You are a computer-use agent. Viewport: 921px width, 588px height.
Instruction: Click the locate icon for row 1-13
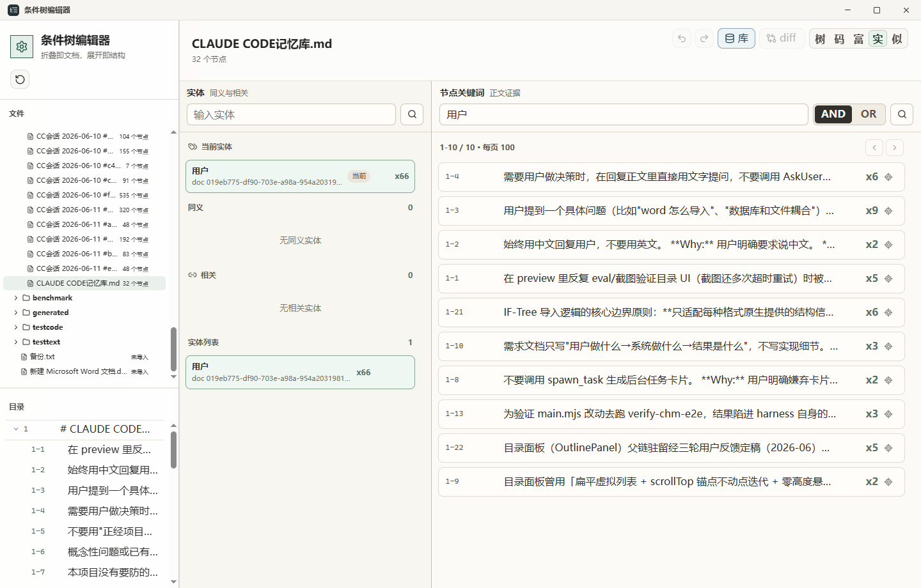(888, 414)
